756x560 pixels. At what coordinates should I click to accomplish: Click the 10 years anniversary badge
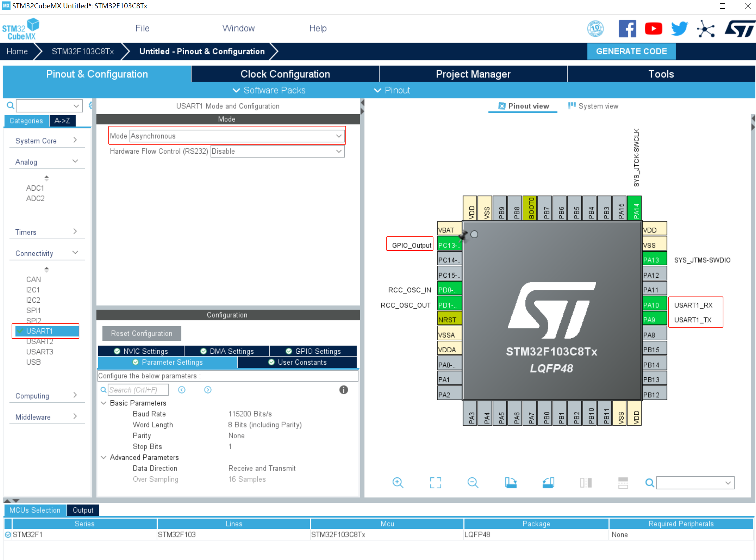595,29
